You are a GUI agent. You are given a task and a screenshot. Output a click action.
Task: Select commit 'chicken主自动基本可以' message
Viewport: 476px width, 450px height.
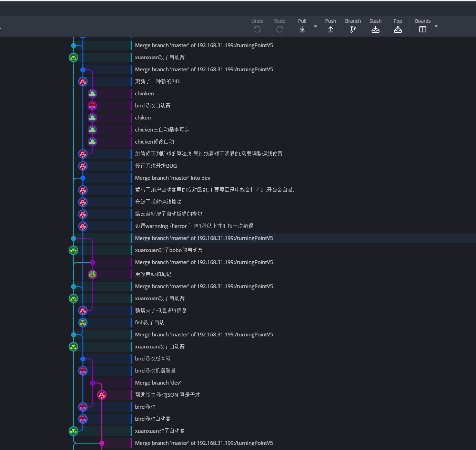(162, 130)
